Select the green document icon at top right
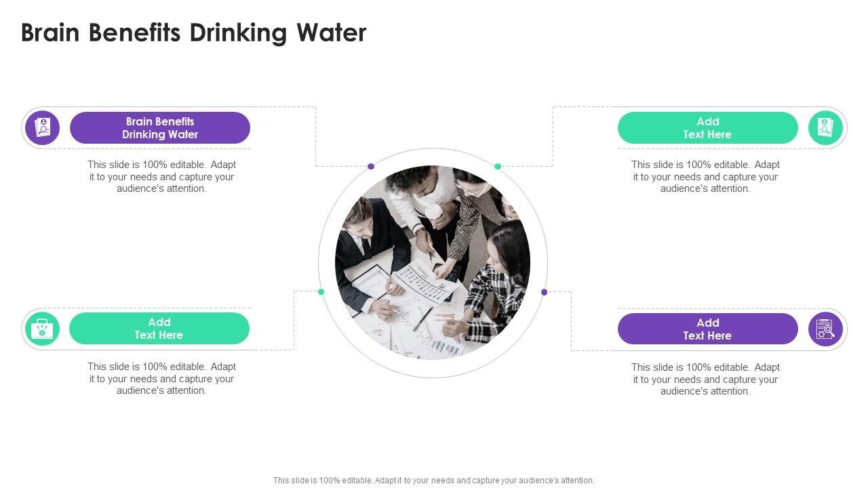868x488 pixels. coord(825,127)
